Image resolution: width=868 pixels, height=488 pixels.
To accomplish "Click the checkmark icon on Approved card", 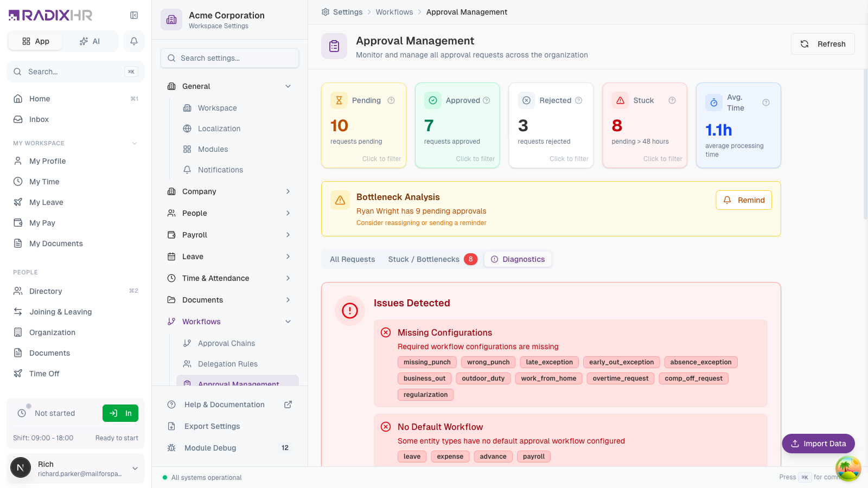I will coord(433,100).
